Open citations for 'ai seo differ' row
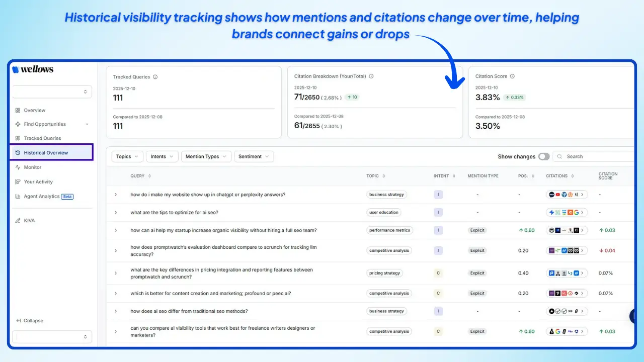 [567, 311]
